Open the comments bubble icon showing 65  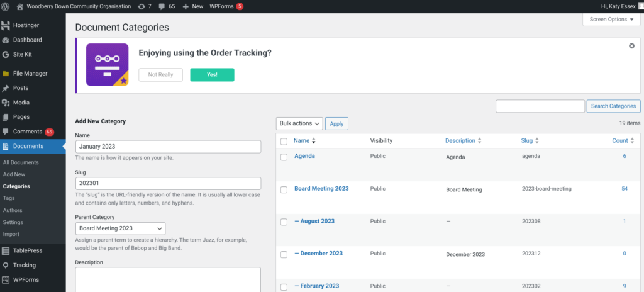(162, 6)
